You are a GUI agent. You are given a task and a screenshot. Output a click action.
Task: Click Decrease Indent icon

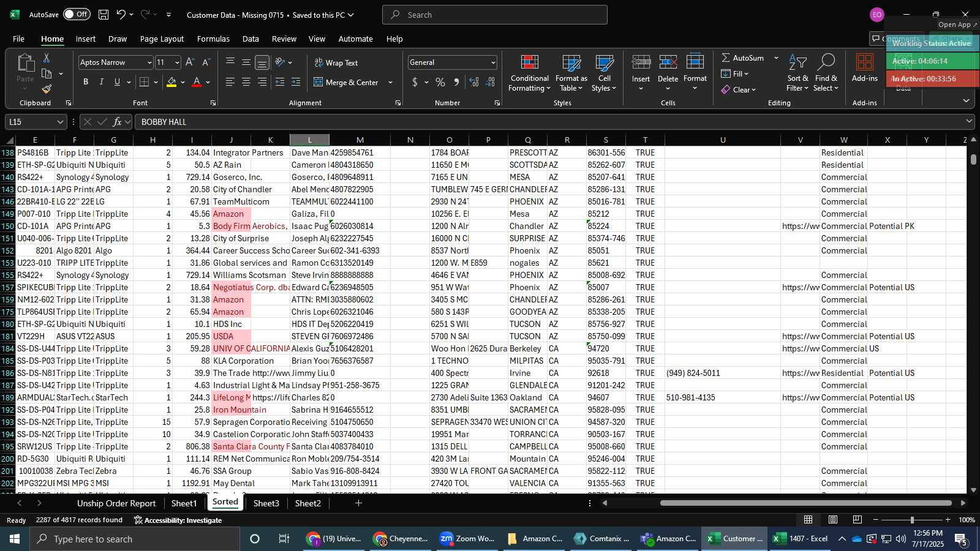(280, 82)
